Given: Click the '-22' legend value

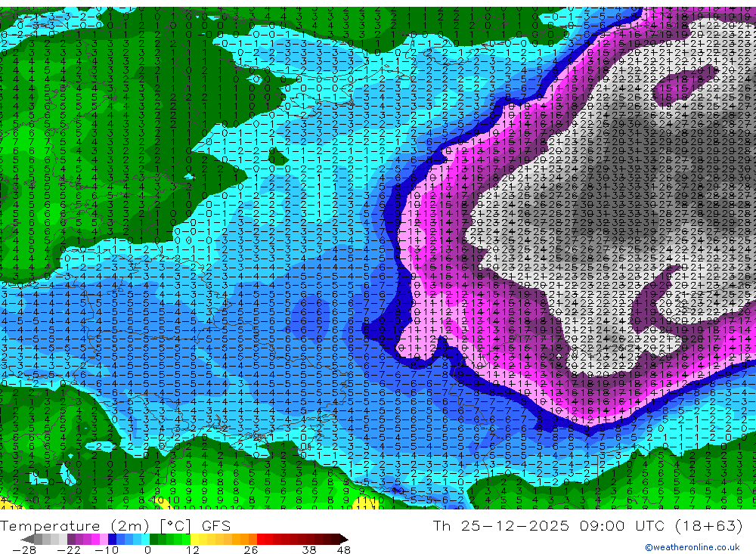Looking at the screenshot, I should pos(69,550).
